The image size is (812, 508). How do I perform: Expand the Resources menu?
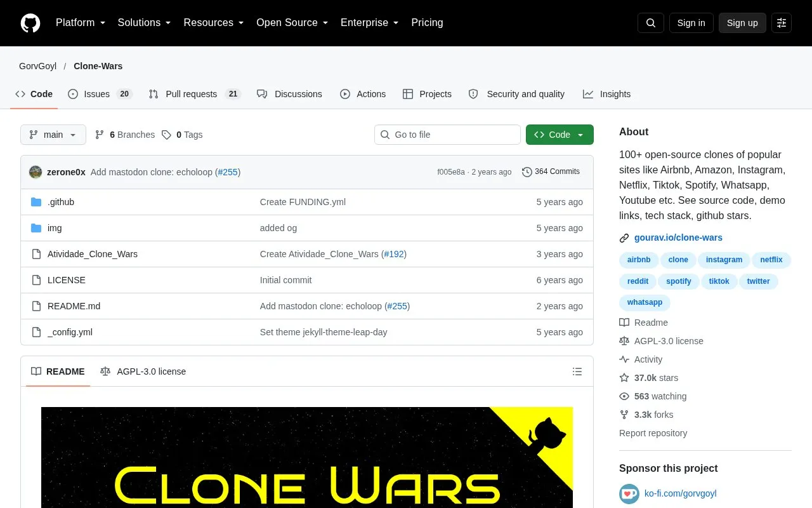click(214, 23)
